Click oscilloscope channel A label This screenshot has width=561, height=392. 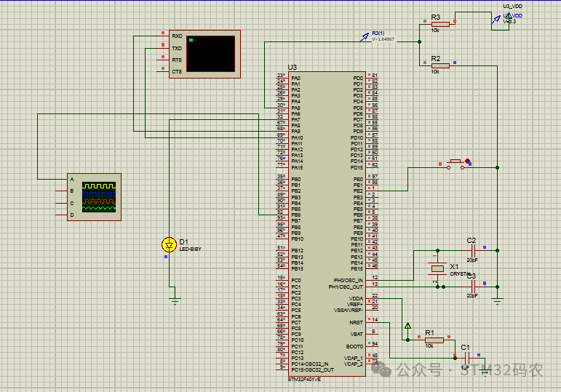[72, 179]
